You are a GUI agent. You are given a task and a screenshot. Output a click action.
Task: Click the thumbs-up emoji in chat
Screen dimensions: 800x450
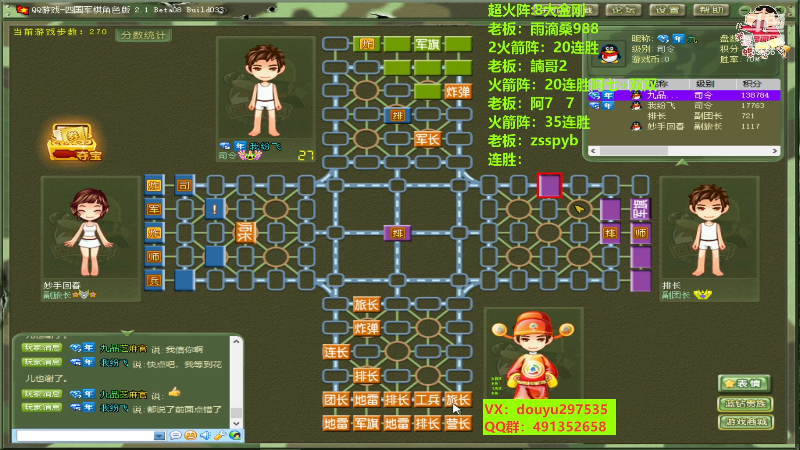(174, 392)
